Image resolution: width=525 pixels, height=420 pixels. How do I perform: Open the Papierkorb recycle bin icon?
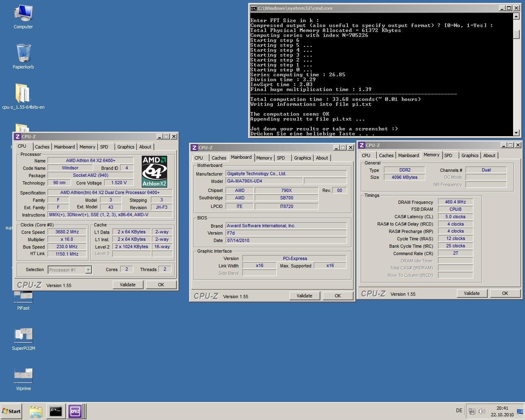[x=23, y=57]
